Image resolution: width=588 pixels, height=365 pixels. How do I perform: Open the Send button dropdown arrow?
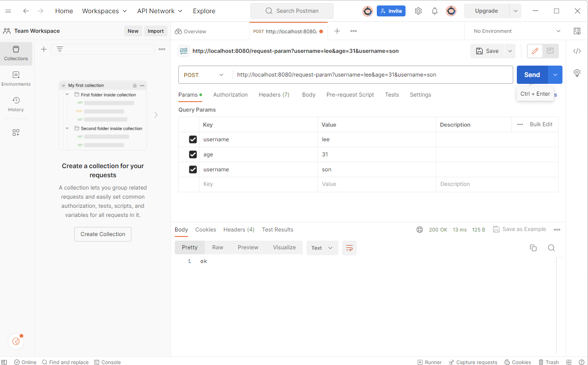(x=555, y=75)
